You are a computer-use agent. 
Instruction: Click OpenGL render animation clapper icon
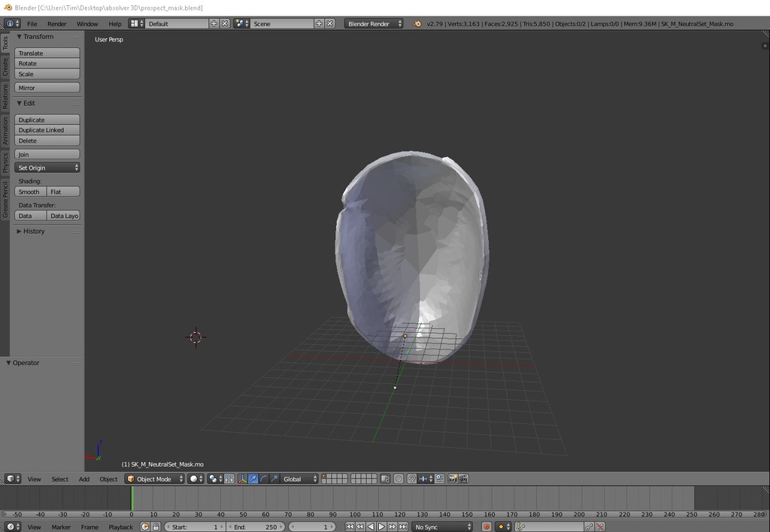click(463, 479)
